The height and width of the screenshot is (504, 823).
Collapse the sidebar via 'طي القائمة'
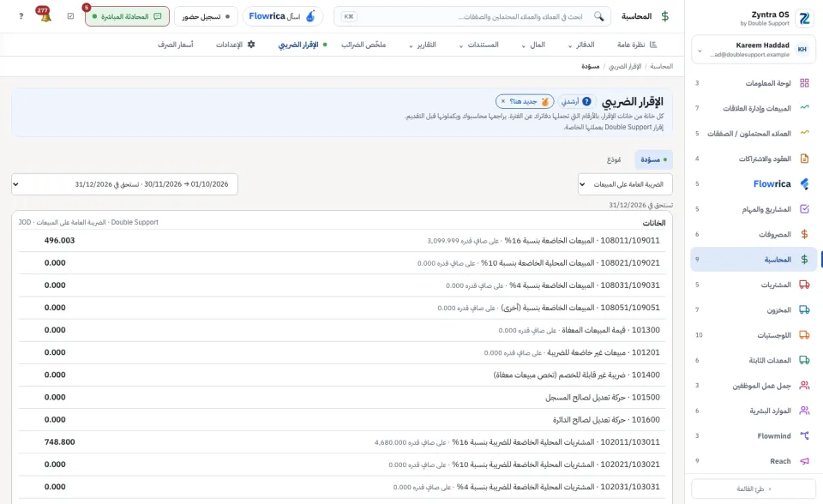tap(754, 489)
